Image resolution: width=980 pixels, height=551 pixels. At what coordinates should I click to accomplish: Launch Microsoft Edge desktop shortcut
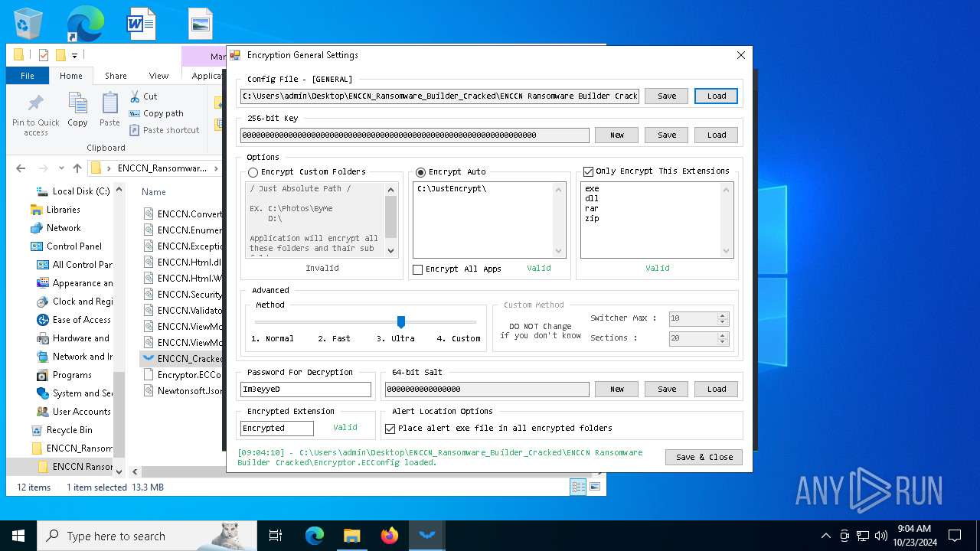tap(85, 23)
